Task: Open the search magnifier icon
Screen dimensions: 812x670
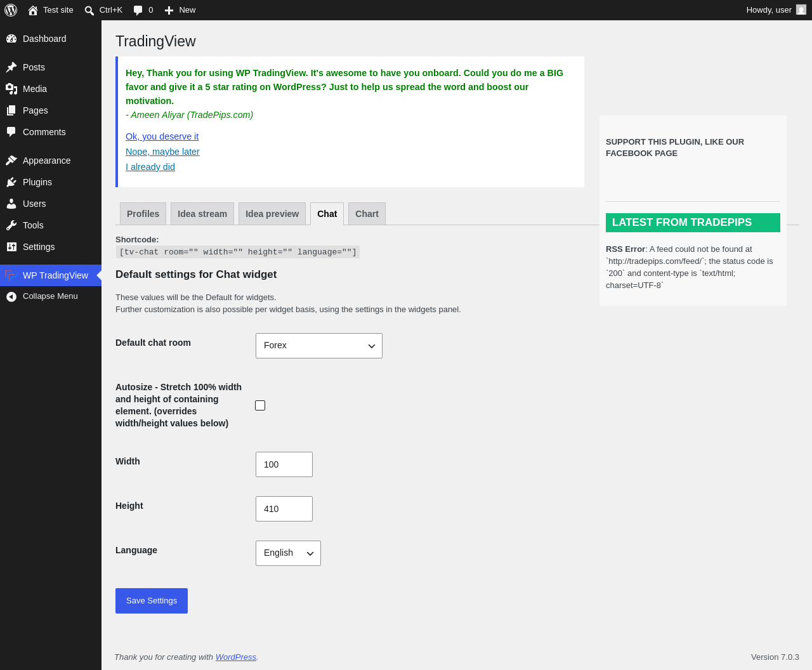Action: [89, 10]
